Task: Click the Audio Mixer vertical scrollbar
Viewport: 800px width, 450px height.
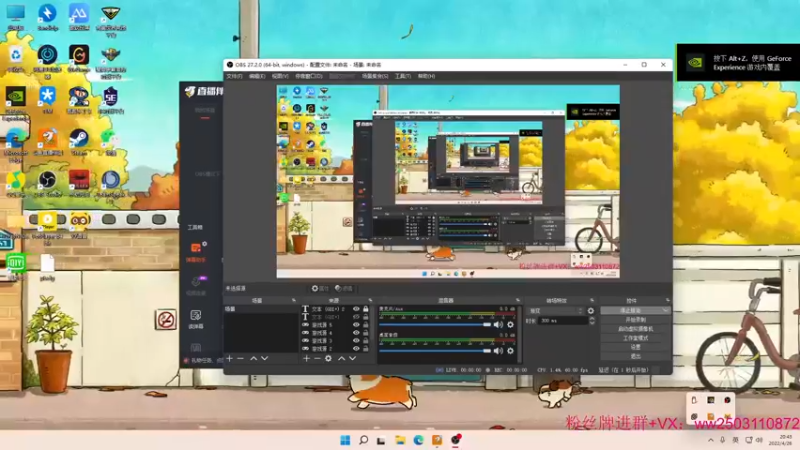Action: point(519,334)
